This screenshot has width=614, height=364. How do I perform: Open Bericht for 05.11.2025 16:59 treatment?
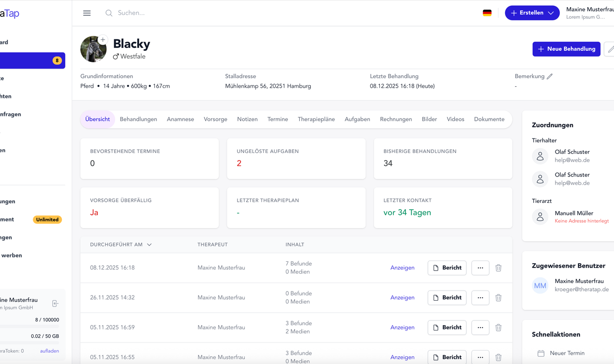(447, 328)
